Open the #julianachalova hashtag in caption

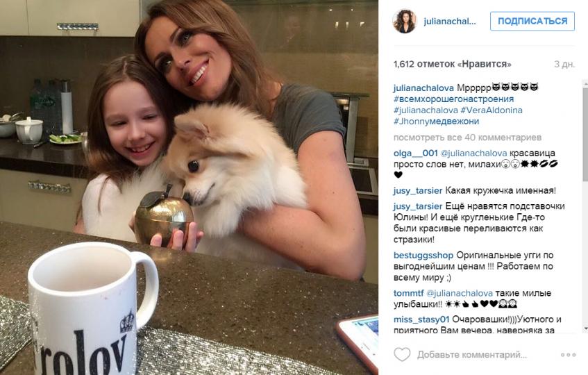[x=426, y=110]
